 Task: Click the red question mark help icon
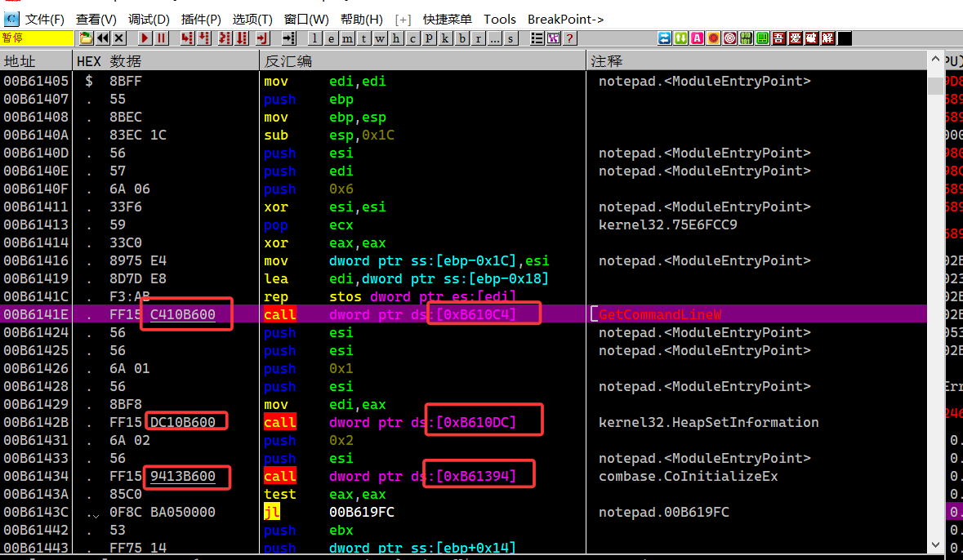pyautogui.click(x=569, y=38)
